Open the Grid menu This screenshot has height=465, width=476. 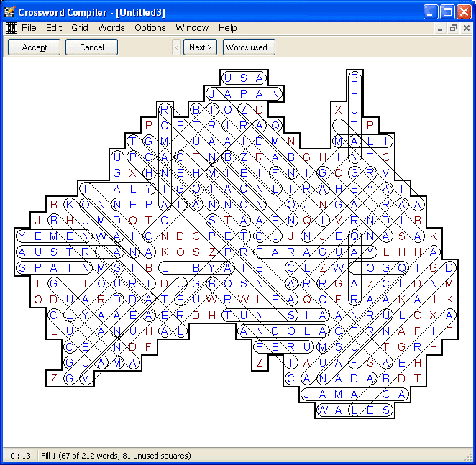(80, 28)
